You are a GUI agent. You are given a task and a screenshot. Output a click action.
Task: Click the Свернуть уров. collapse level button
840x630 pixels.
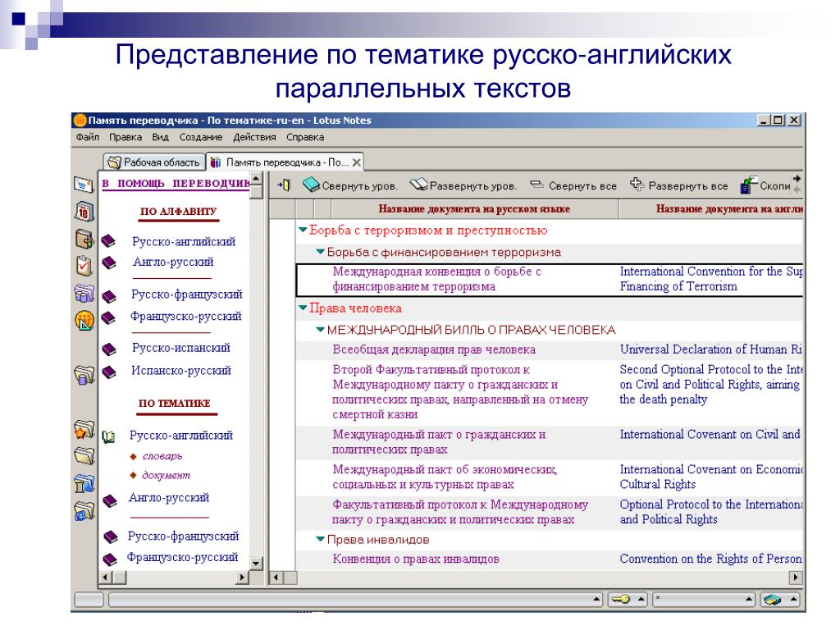click(x=350, y=185)
